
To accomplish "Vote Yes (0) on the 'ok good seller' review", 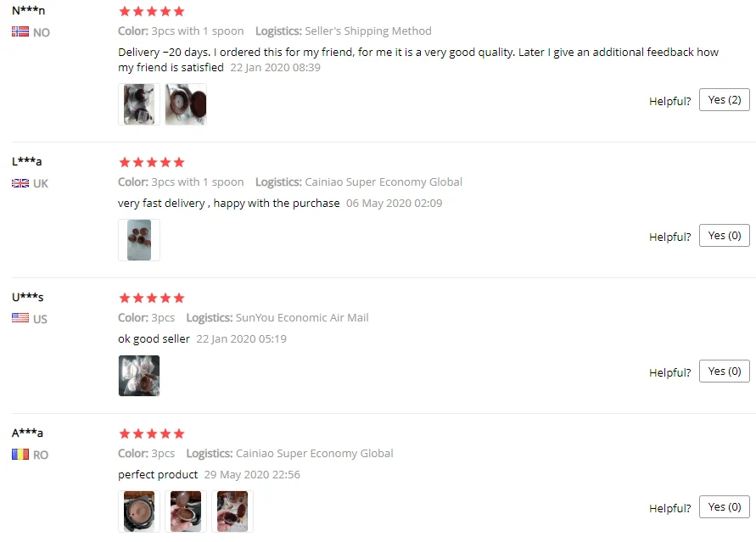I will tap(724, 372).
